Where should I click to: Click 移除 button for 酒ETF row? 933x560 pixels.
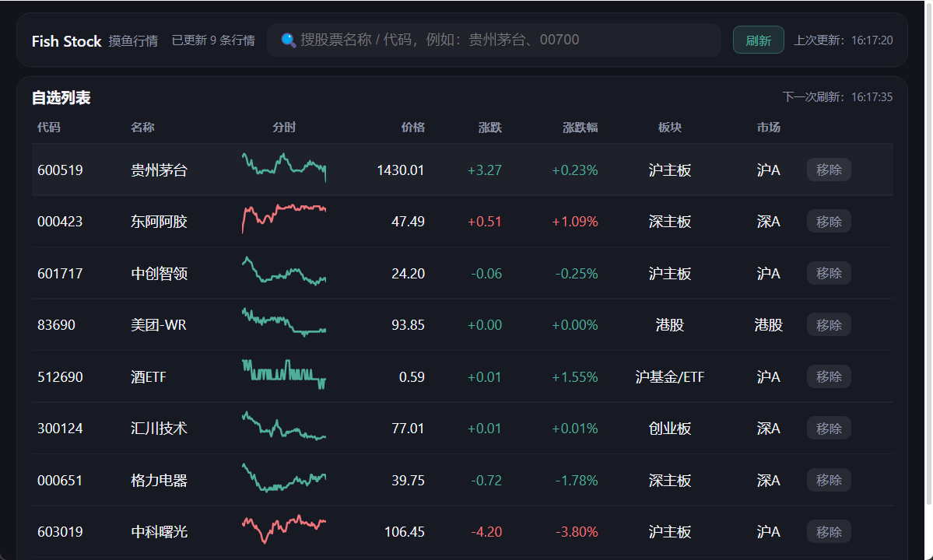[x=829, y=376]
